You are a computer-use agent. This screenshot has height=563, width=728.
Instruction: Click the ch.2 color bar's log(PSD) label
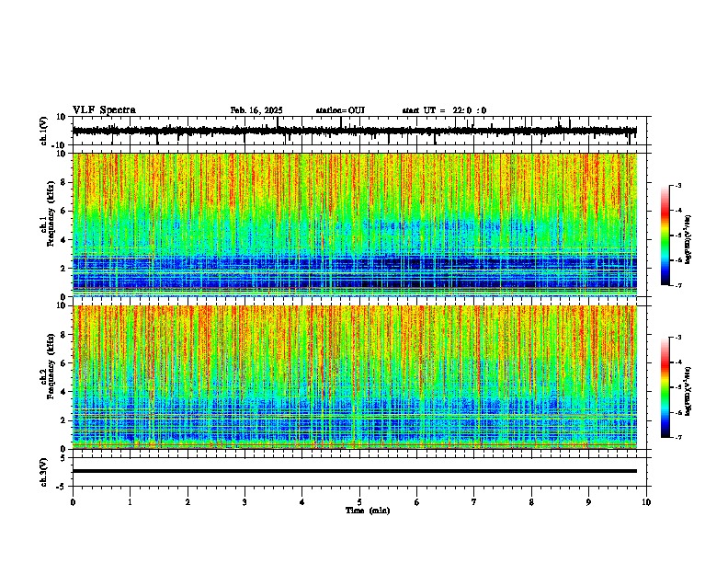point(688,391)
